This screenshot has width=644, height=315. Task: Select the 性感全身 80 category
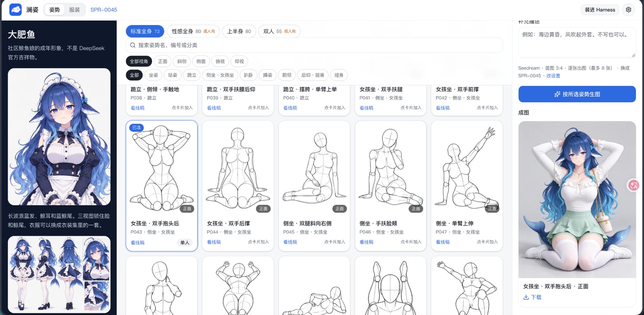[x=193, y=31]
